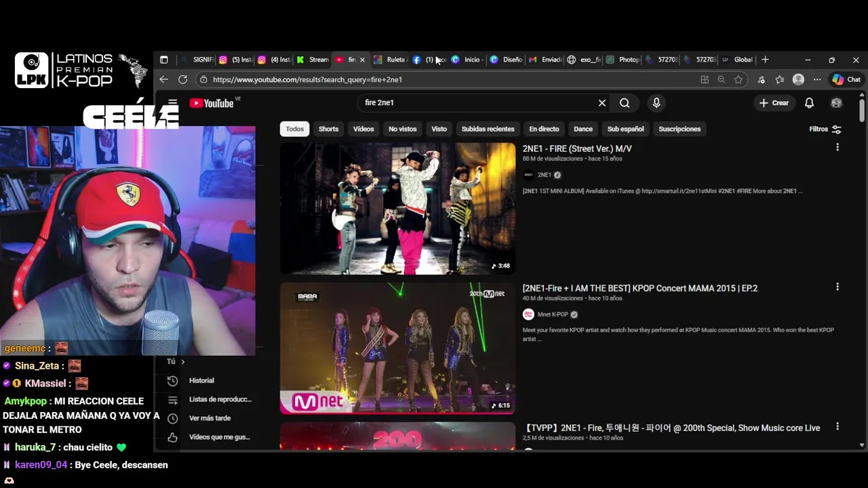Clear the search text with the X
This screenshot has width=868, height=488.
[601, 103]
